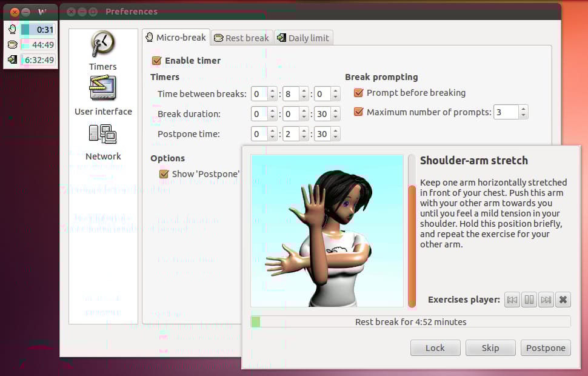Click the Lock button

tap(435, 348)
